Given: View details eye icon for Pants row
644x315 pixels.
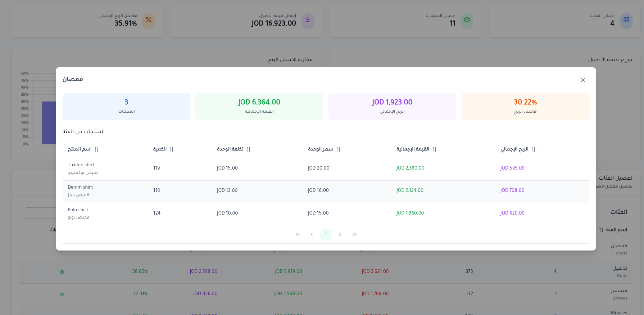Looking at the screenshot, I should pos(62,272).
